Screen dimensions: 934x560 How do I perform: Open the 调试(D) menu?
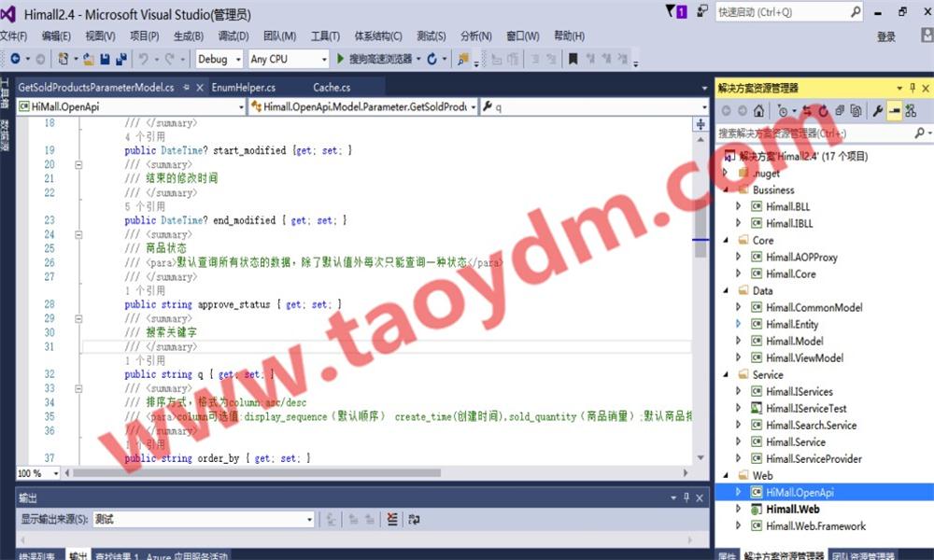pyautogui.click(x=233, y=36)
